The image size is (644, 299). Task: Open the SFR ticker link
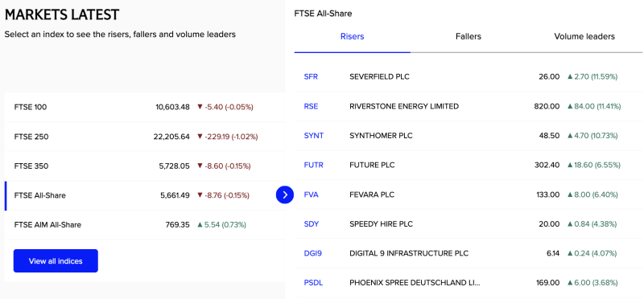(x=311, y=76)
